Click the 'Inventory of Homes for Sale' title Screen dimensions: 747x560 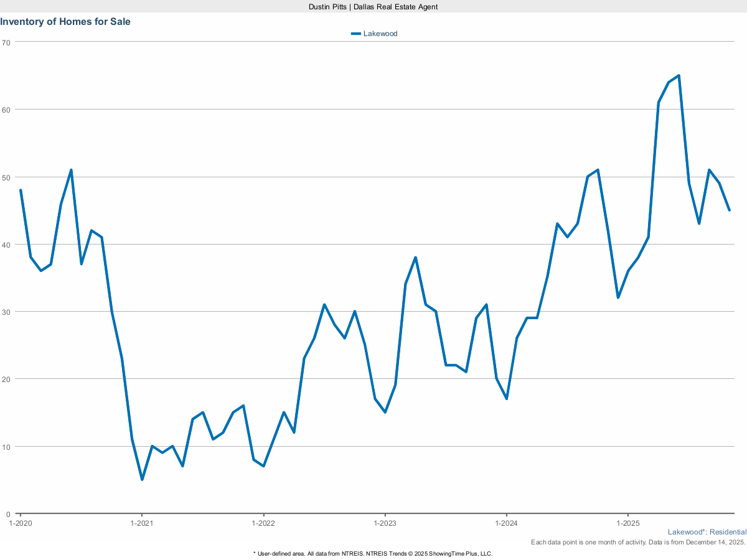[x=65, y=22]
